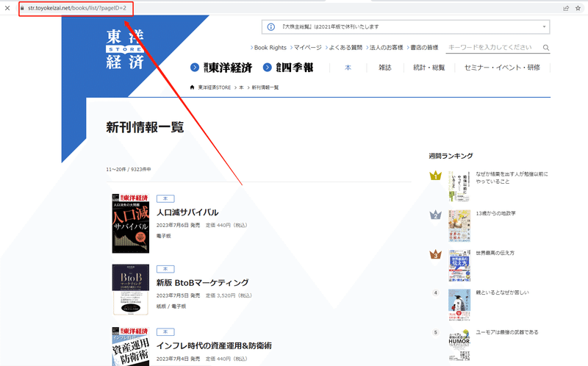Click the 11~20件 / 9323件中 count text
The width and height of the screenshot is (588, 366).
[x=128, y=170]
